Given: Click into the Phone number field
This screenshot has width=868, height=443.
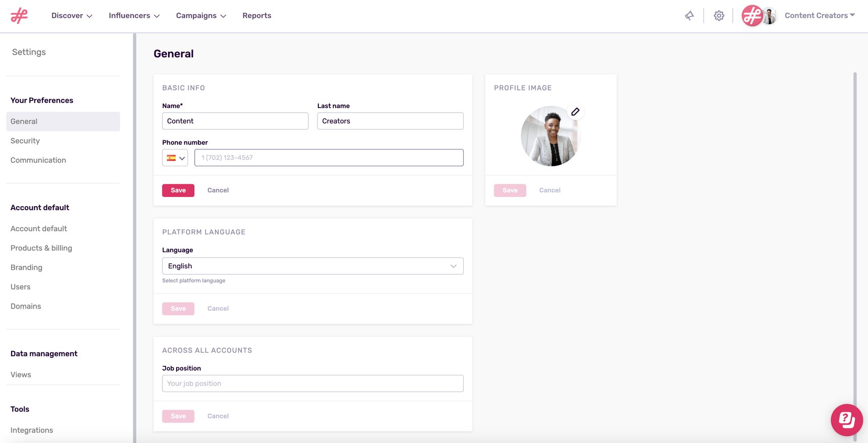Looking at the screenshot, I should 329,158.
